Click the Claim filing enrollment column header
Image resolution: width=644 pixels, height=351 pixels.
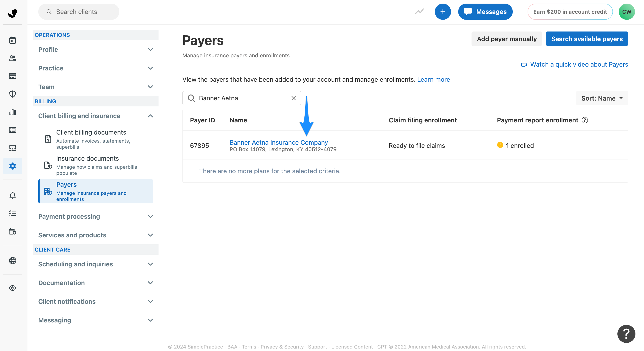422,120
